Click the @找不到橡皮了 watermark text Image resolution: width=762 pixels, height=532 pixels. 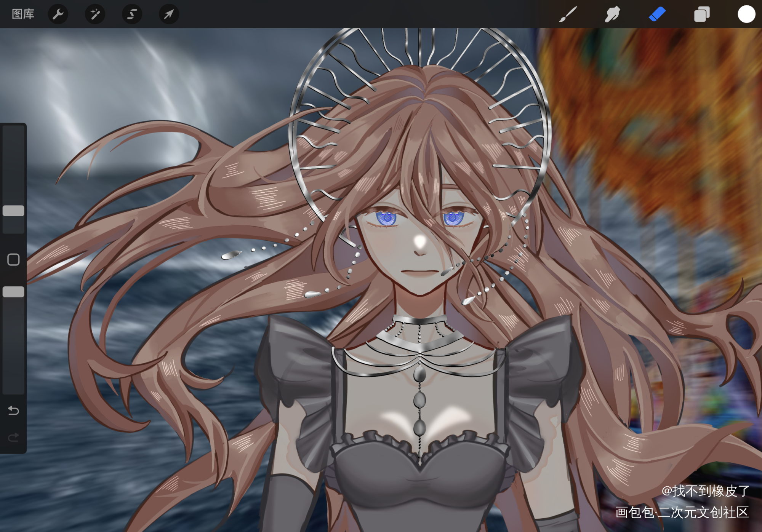[x=705, y=491]
